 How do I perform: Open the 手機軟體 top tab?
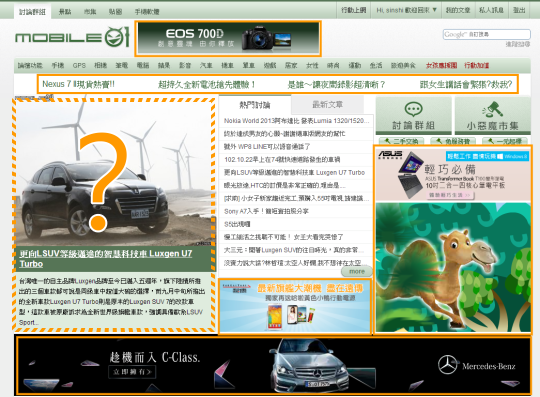click(147, 12)
